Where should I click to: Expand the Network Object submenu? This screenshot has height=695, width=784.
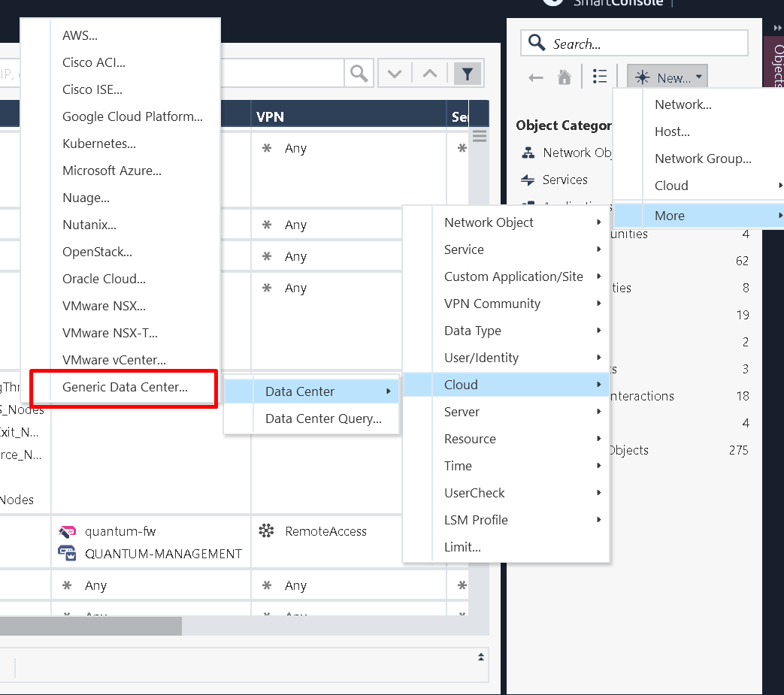click(x=506, y=222)
